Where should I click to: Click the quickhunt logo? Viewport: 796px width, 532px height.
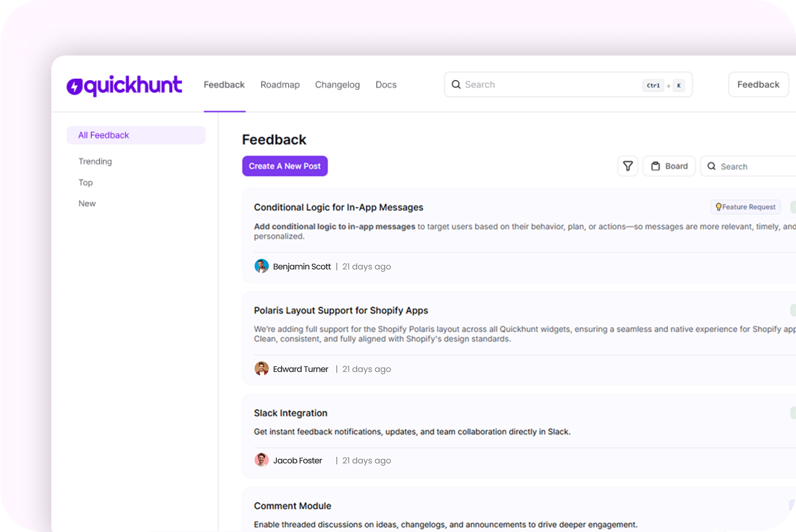(x=124, y=86)
